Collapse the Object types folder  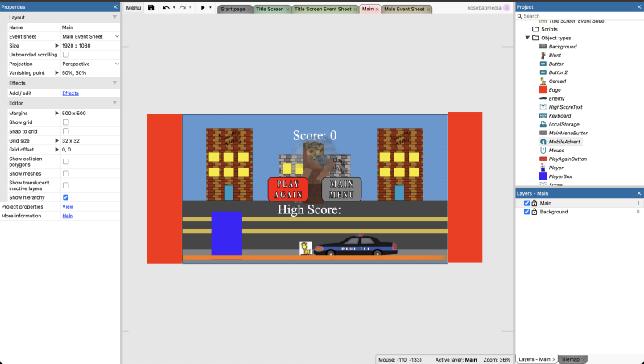pos(527,38)
